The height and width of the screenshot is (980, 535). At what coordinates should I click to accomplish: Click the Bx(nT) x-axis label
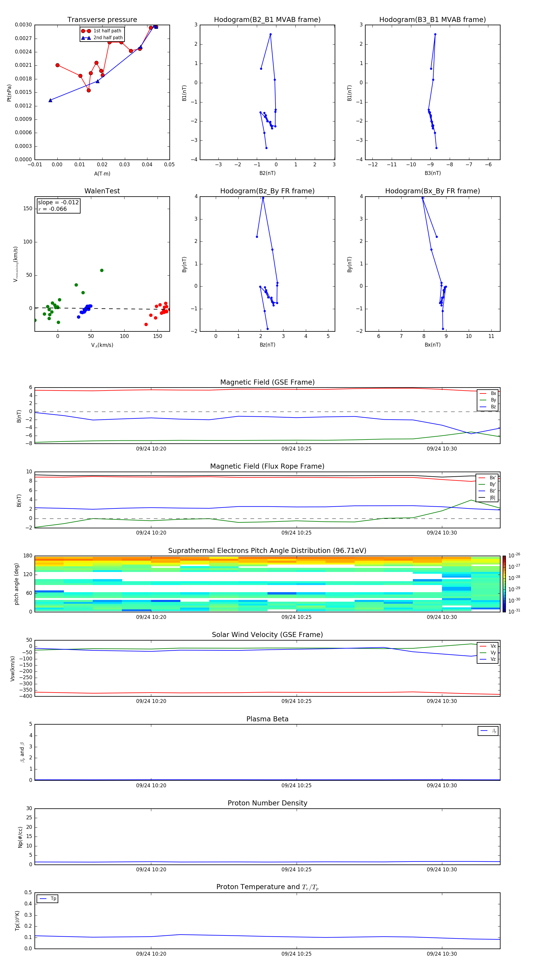pos(432,345)
